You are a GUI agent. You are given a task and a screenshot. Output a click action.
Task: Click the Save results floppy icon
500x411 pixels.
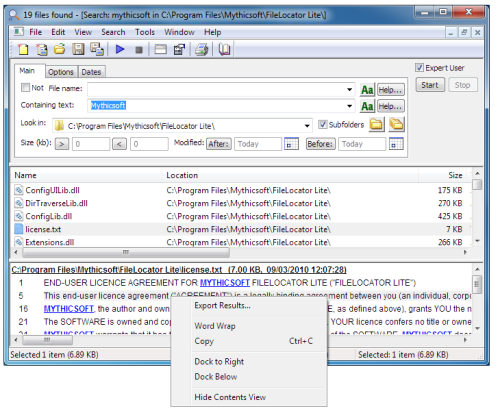click(x=78, y=49)
